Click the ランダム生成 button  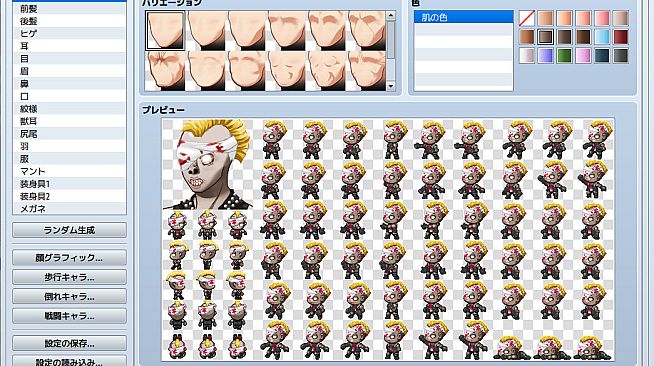click(x=69, y=230)
